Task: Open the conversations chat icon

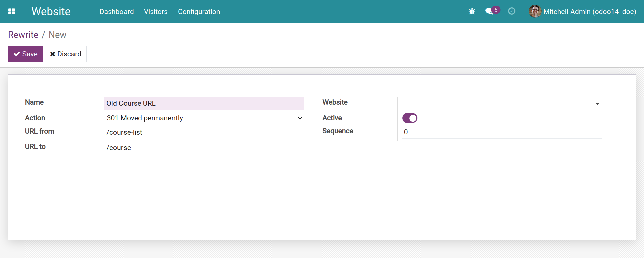Action: coord(489,11)
